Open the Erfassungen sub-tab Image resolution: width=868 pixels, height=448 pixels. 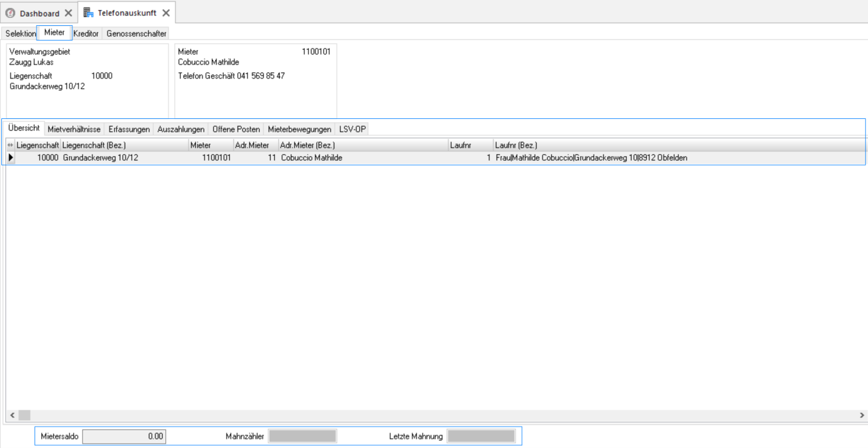(130, 130)
